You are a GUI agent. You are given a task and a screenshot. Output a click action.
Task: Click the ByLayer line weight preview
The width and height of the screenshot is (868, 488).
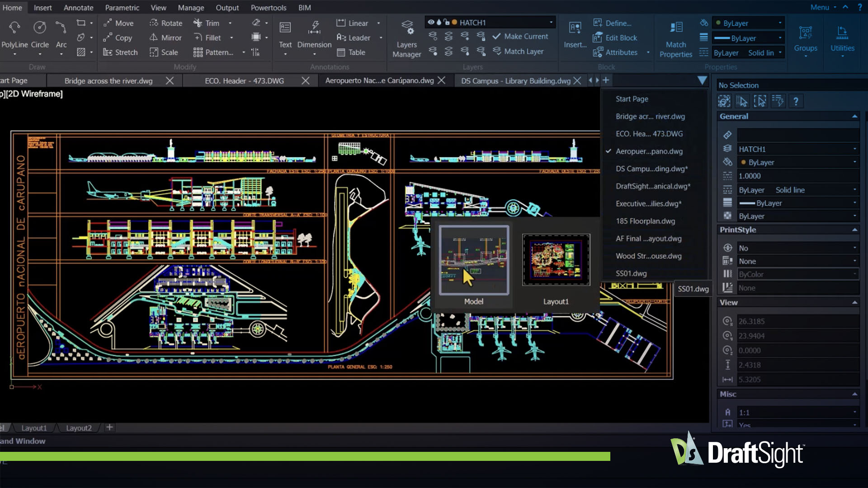pos(747,203)
